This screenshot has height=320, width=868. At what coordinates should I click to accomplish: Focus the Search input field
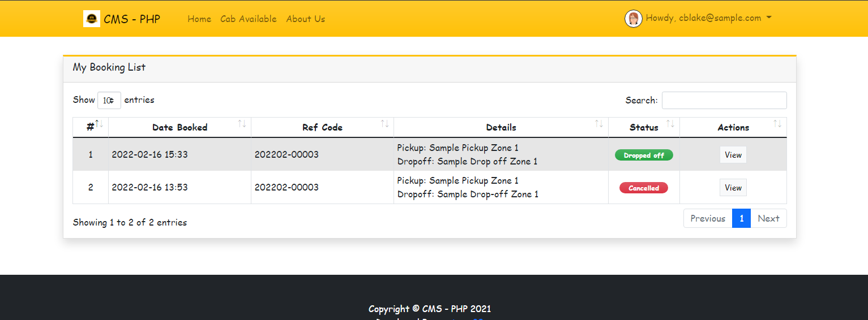click(x=724, y=100)
